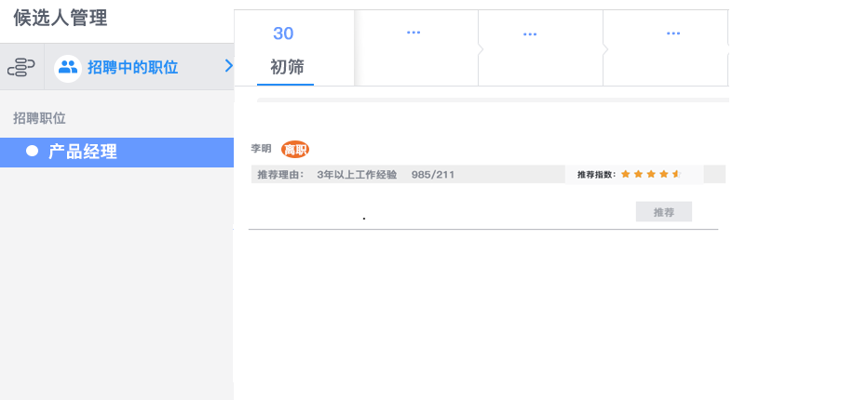Click the 候选人管理 page title
Screen dimensions: 868x400
coord(61,19)
